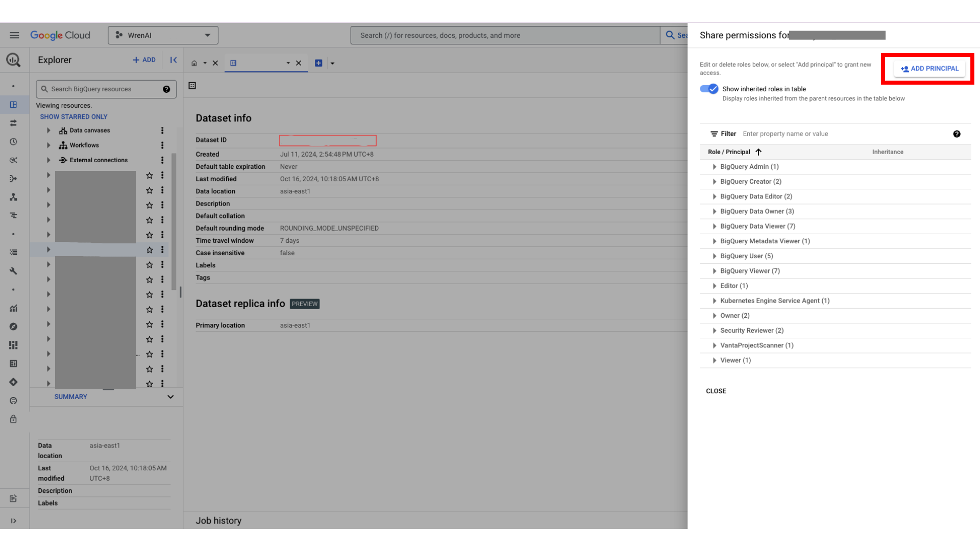980x551 pixels.
Task: Expand BigQuery Viewer (7) role
Action: (x=715, y=271)
